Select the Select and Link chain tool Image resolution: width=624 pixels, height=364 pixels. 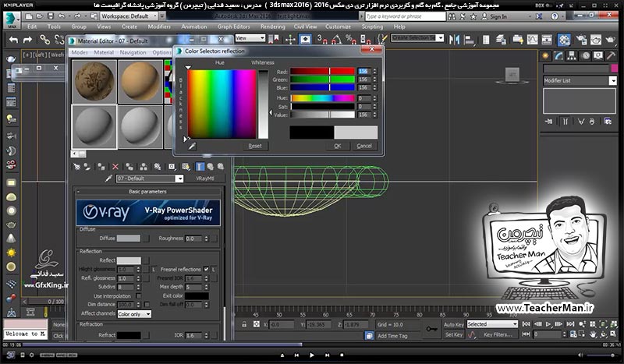point(44,40)
